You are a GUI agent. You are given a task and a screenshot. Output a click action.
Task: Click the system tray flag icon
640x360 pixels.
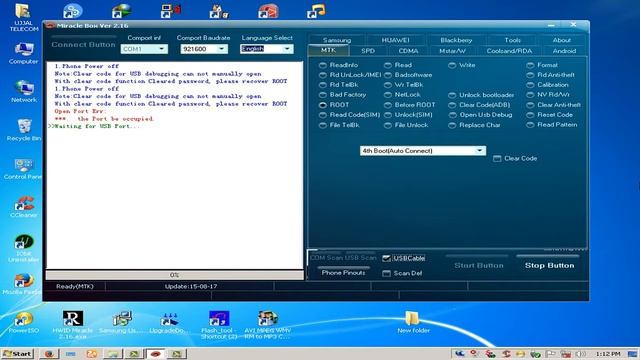point(551,354)
